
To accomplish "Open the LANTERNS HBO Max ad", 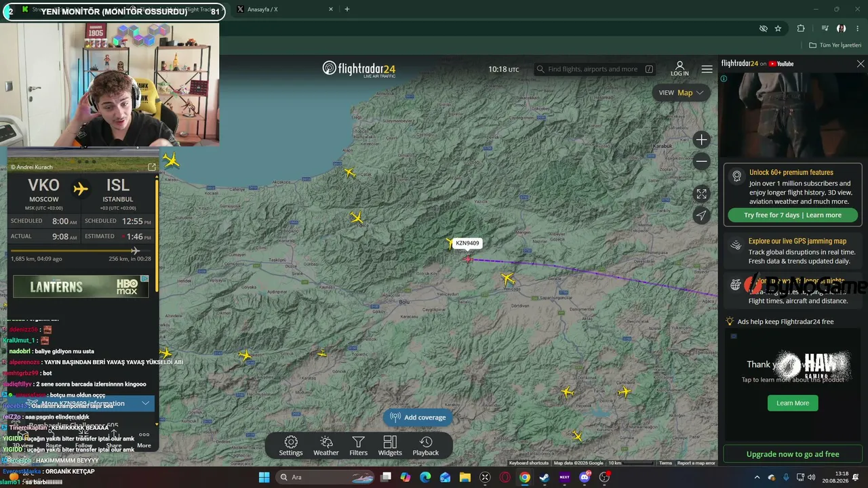I will click(81, 286).
